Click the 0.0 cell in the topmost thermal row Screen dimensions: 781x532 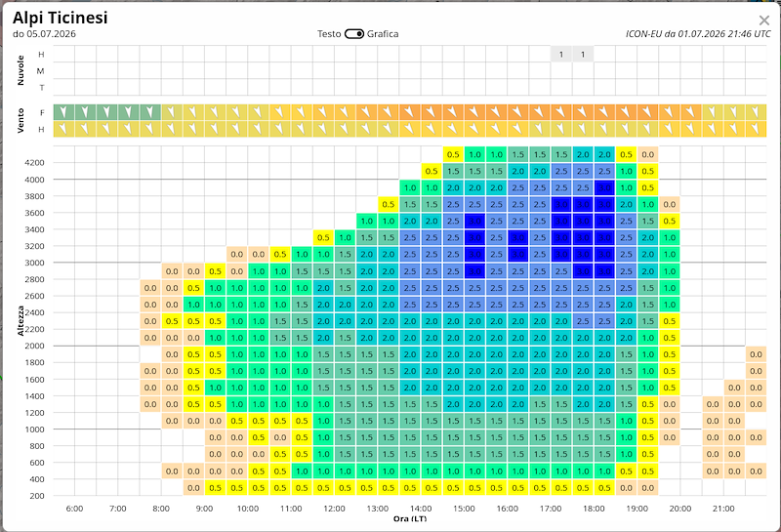click(x=648, y=154)
